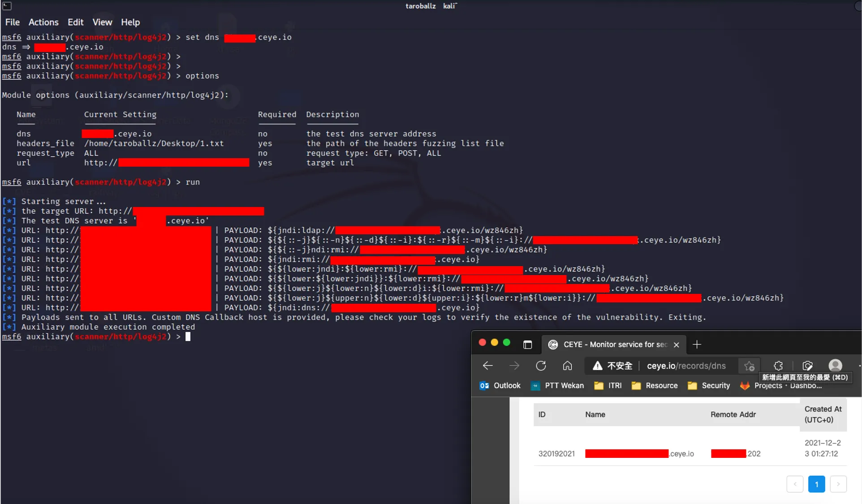Screen dimensions: 862x504
Task: Go to browser home page
Action: (567, 366)
